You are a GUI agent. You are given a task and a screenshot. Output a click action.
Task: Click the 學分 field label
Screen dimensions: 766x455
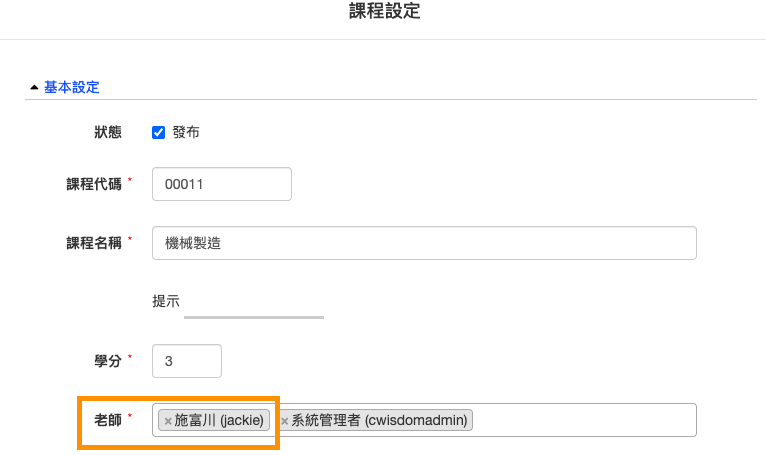108,361
